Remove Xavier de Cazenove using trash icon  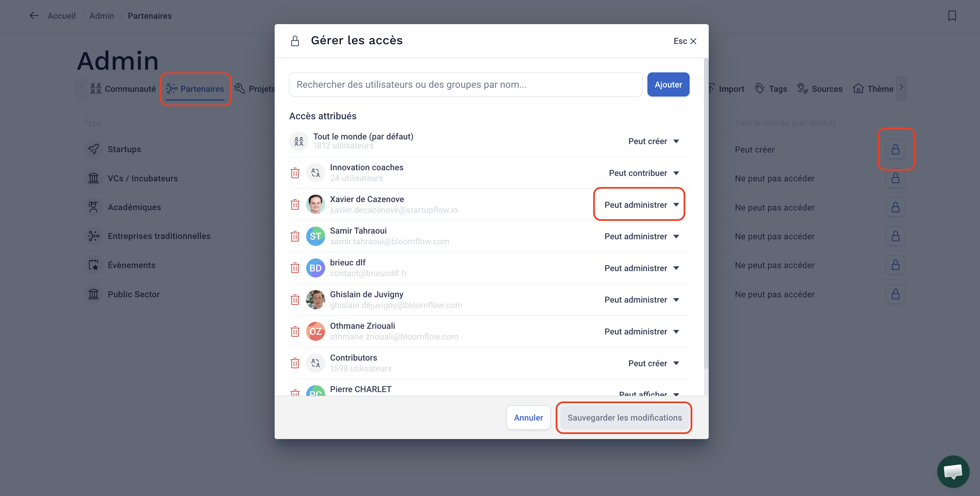295,204
